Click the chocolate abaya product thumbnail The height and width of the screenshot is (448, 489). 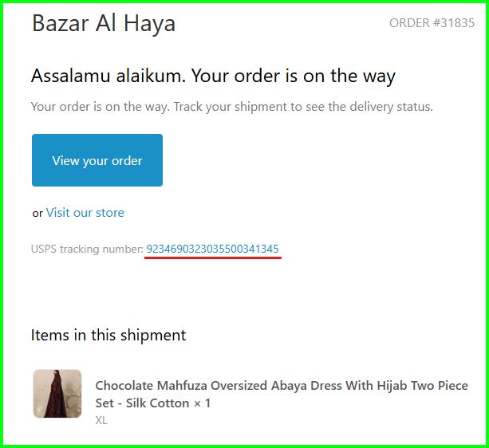tap(57, 394)
